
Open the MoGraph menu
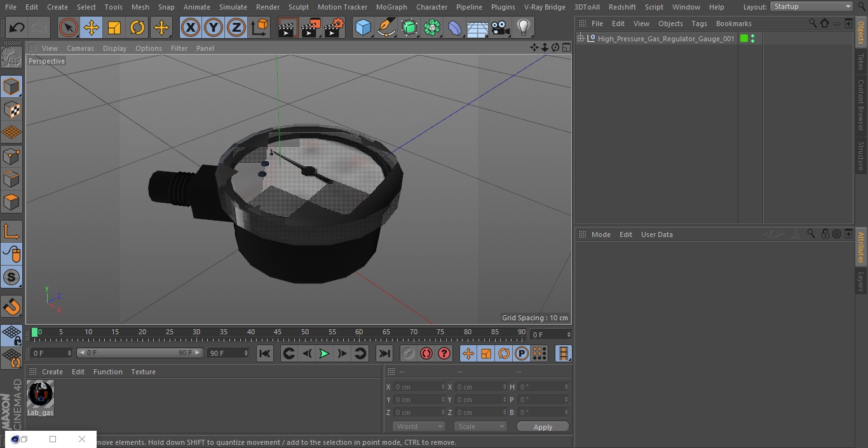pyautogui.click(x=391, y=7)
